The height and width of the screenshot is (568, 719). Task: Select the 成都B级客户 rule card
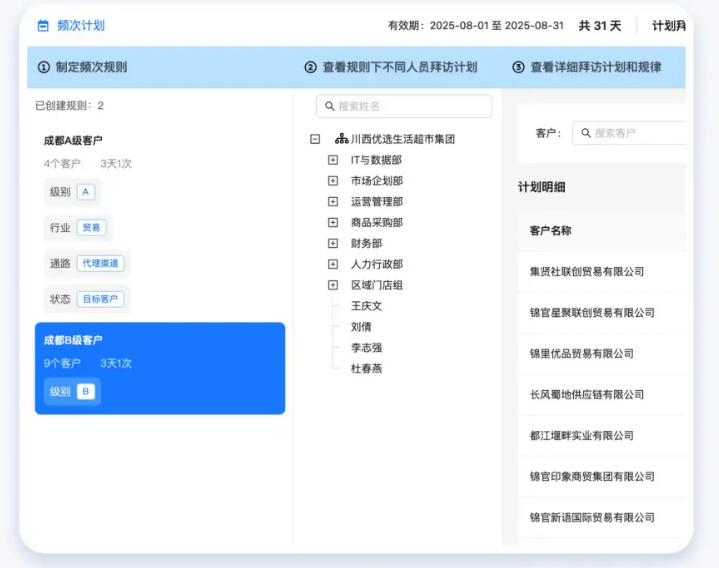click(159, 368)
